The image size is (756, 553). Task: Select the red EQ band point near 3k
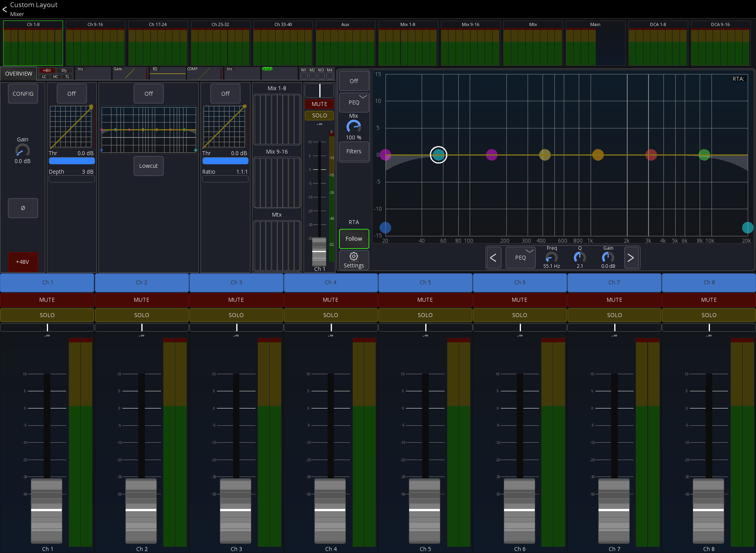coord(651,155)
